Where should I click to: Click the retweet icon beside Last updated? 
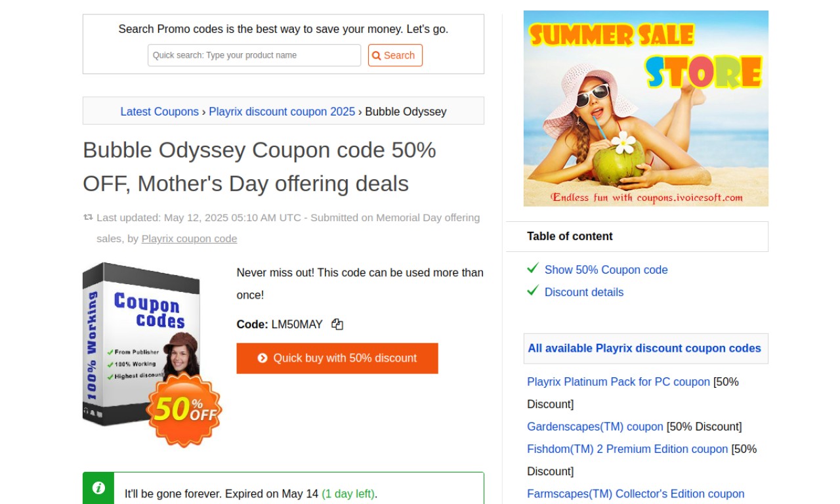pyautogui.click(x=88, y=217)
